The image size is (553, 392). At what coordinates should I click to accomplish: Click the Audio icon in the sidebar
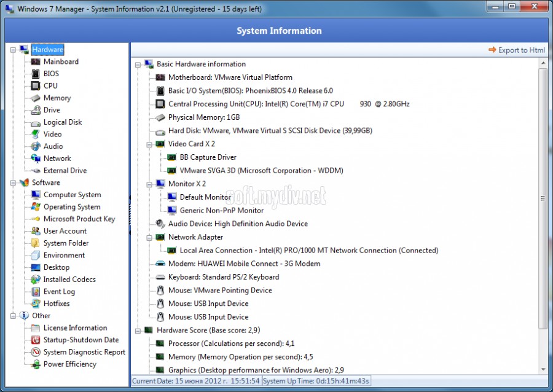(36, 146)
